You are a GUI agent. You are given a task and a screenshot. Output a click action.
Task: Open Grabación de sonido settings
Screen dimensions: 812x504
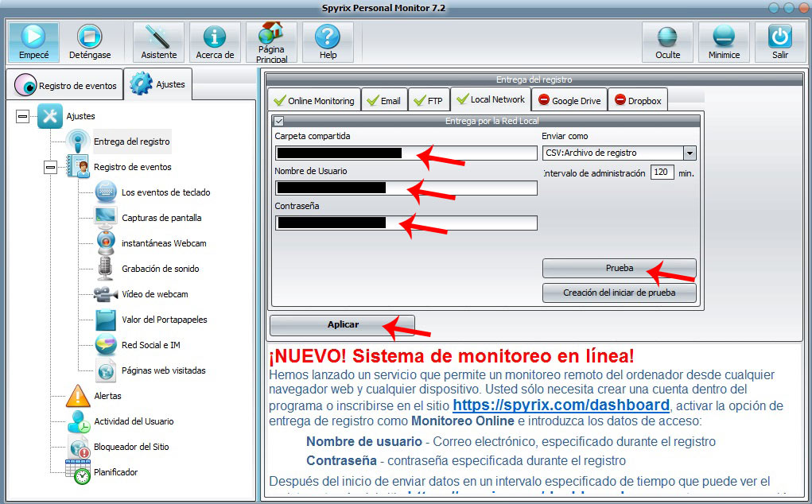161,269
